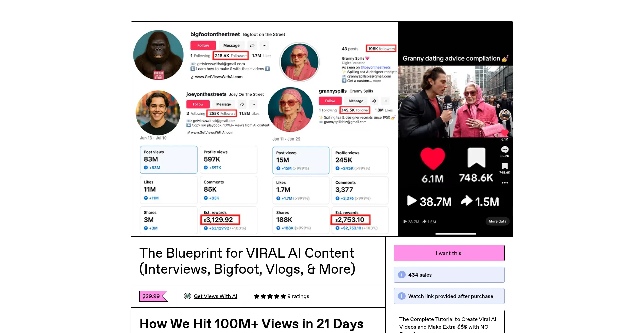644x333 pixels.
Task: Click Follow on the bigfootonthestreet profile
Action: pos(203,45)
